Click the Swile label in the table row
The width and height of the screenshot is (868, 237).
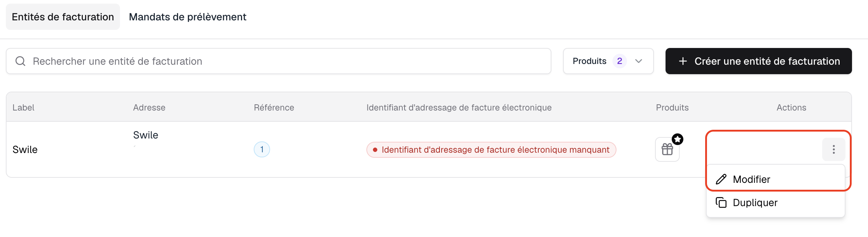coord(25,149)
